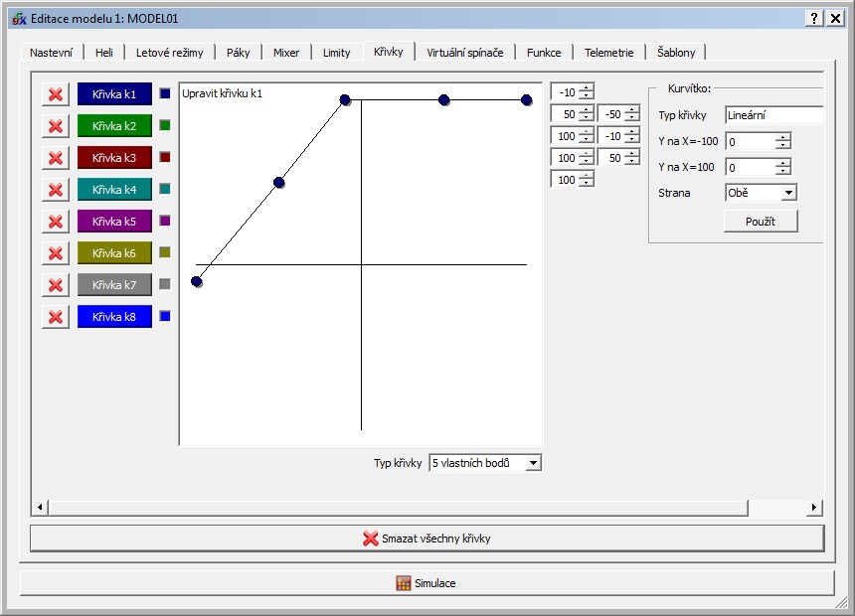
Task: Click the help question mark in title bar
Action: pos(814,19)
